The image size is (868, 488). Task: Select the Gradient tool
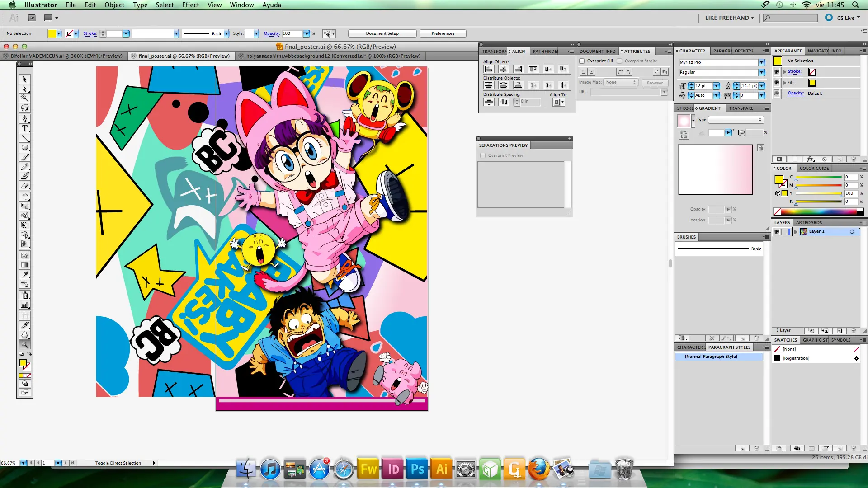tap(25, 265)
